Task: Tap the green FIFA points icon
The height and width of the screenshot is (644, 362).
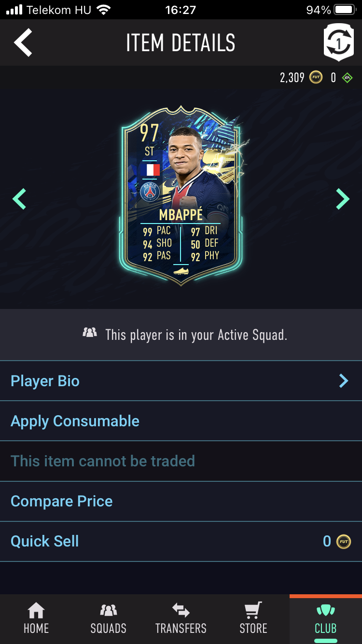Action: click(x=347, y=77)
